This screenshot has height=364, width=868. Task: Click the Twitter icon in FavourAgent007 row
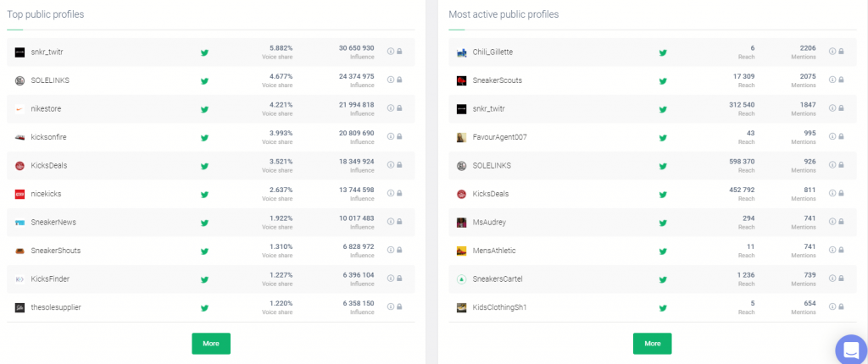coord(663,138)
